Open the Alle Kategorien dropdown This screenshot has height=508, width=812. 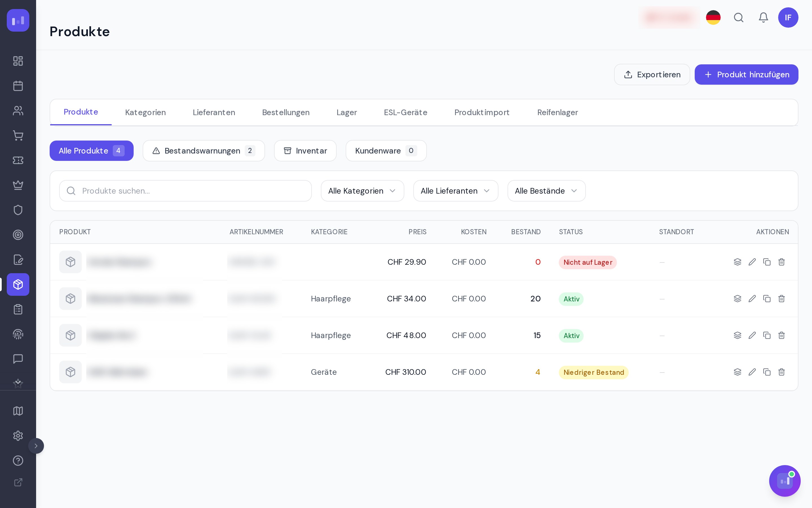tap(362, 191)
